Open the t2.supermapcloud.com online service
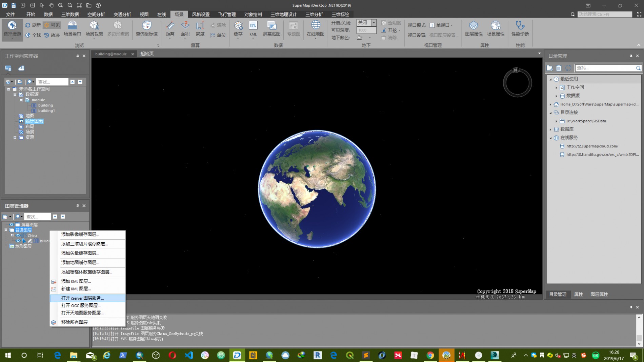This screenshot has height=362, width=644. point(592,146)
